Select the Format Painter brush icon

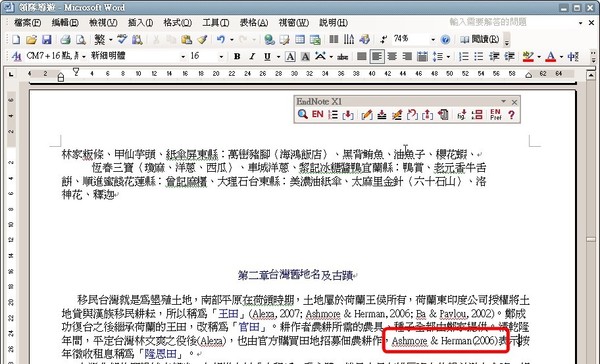click(202, 39)
